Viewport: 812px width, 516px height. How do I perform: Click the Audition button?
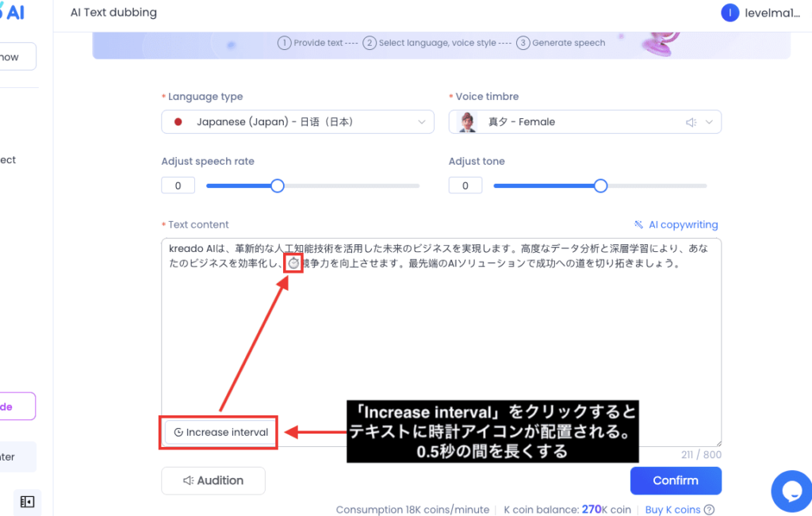coord(213,480)
